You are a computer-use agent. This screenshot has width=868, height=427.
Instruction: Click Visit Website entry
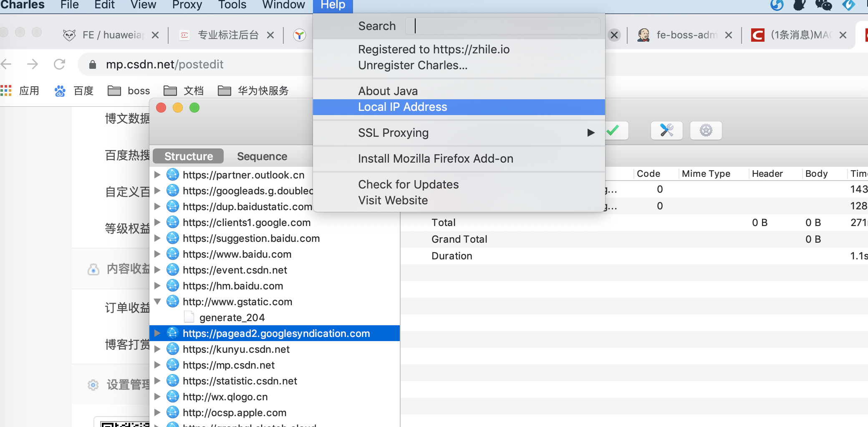click(459, 201)
